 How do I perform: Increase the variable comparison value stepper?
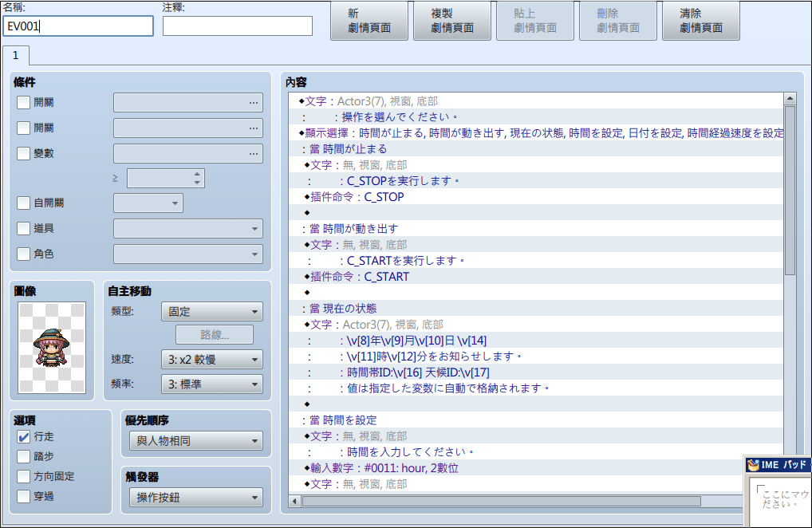click(197, 175)
